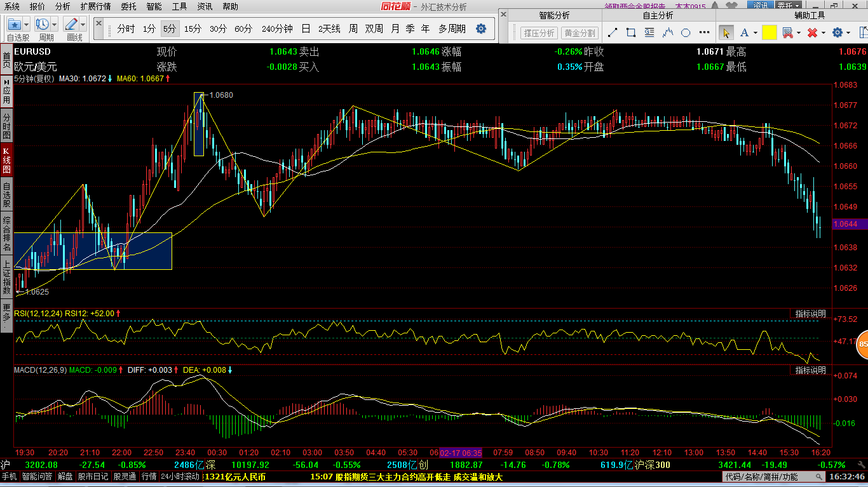Click the text A tool

click(x=743, y=33)
